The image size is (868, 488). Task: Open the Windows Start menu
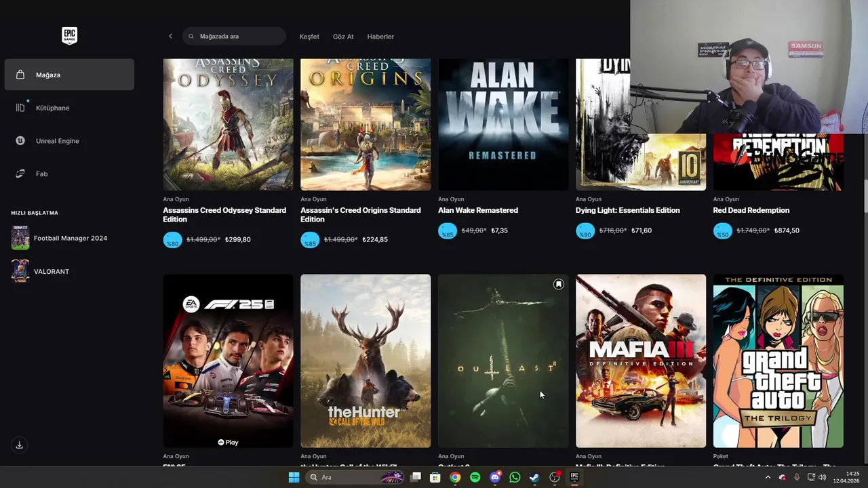tap(294, 477)
